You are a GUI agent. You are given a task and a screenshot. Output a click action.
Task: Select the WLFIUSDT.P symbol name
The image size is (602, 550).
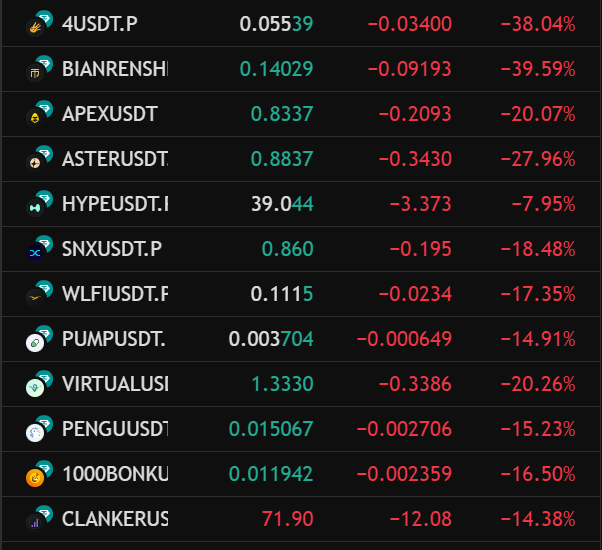[x=115, y=294]
